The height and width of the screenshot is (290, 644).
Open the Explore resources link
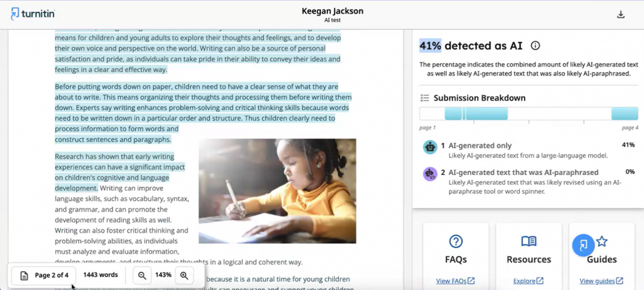click(x=528, y=281)
